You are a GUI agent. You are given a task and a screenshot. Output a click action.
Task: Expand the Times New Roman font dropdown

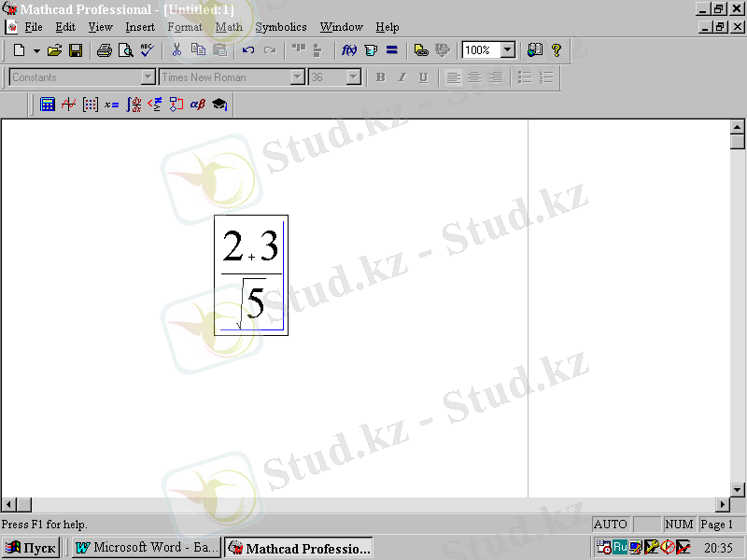(x=298, y=77)
